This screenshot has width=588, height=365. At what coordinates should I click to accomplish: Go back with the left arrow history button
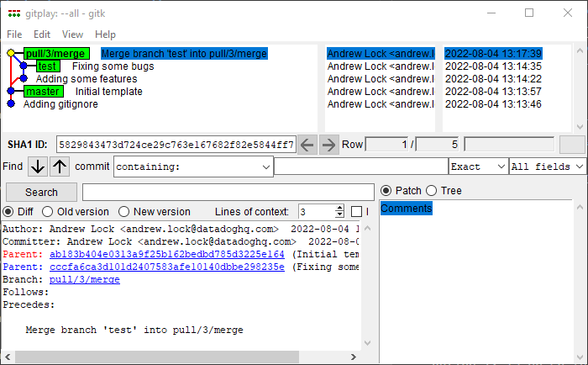pyautogui.click(x=307, y=145)
